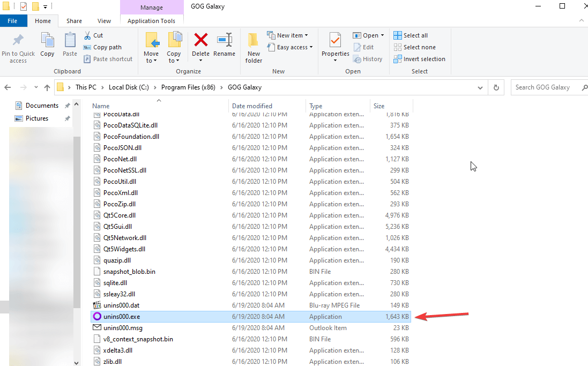588x366 pixels.
Task: Click the Manage contextual tab
Action: pos(152,7)
